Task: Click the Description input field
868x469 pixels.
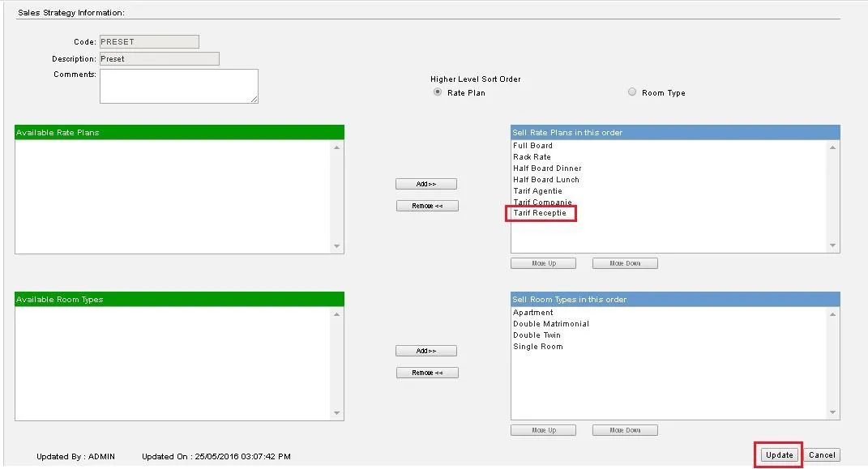Action: point(160,59)
